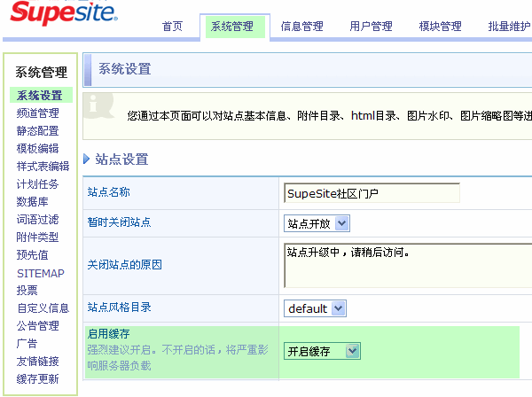Select 模板编辑 in the sidebar
532x397 pixels.
coord(37,148)
